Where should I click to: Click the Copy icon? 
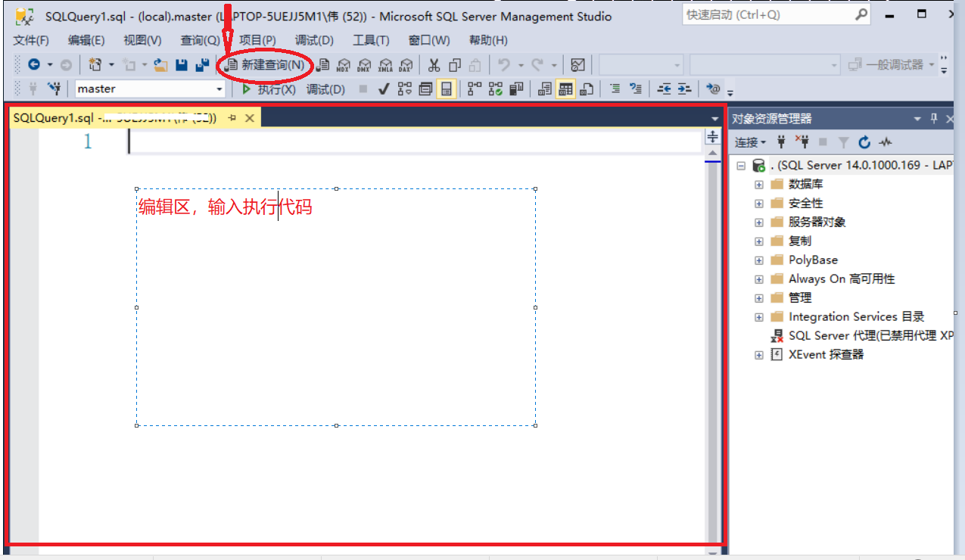pyautogui.click(x=454, y=65)
